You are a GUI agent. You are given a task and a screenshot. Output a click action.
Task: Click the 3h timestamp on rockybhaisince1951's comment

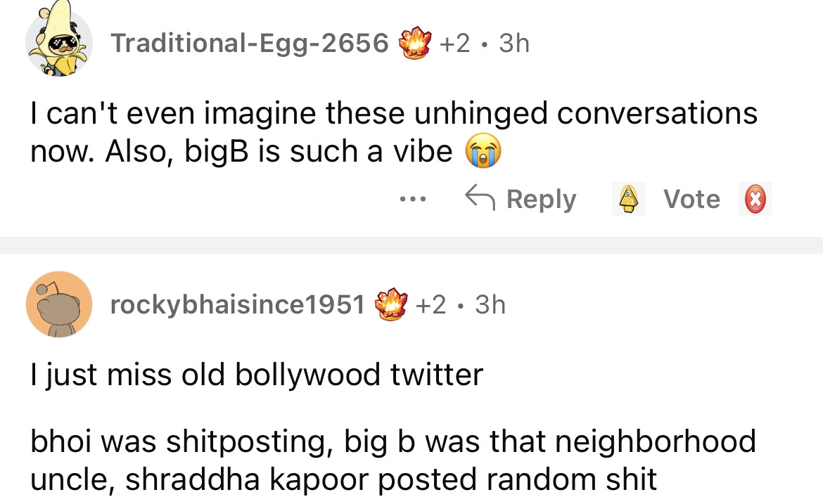coord(490,305)
